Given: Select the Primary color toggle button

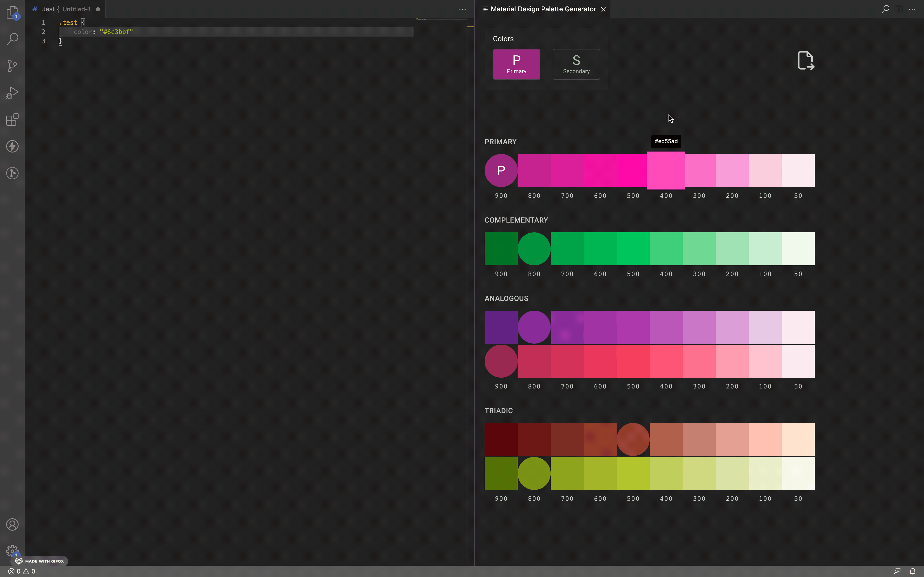Looking at the screenshot, I should (516, 64).
